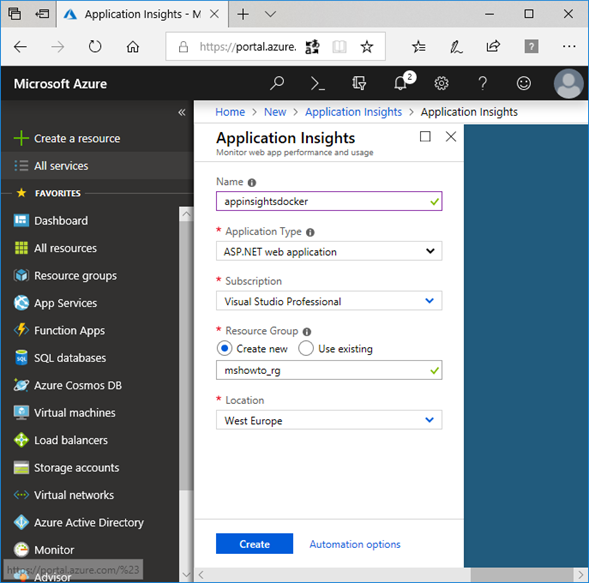Open the Resource groups label

[76, 276]
